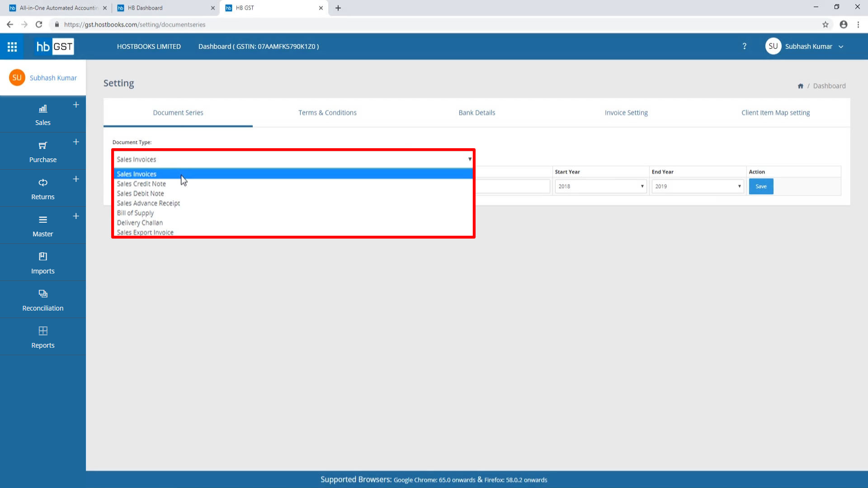Click the help question mark icon
The width and height of the screenshot is (868, 488).
click(x=744, y=47)
